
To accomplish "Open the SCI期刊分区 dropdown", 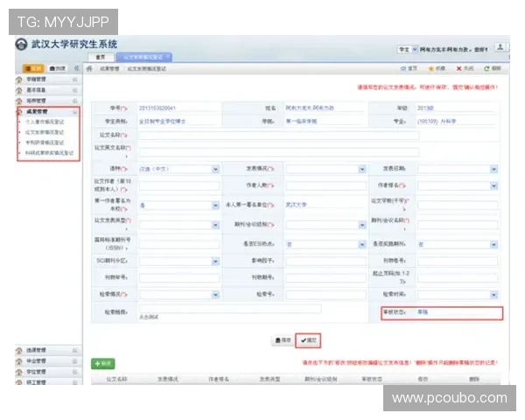I will click(x=215, y=262).
